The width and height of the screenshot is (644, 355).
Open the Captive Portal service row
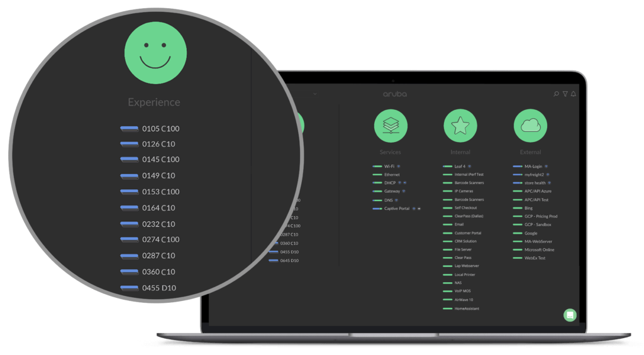pos(396,209)
